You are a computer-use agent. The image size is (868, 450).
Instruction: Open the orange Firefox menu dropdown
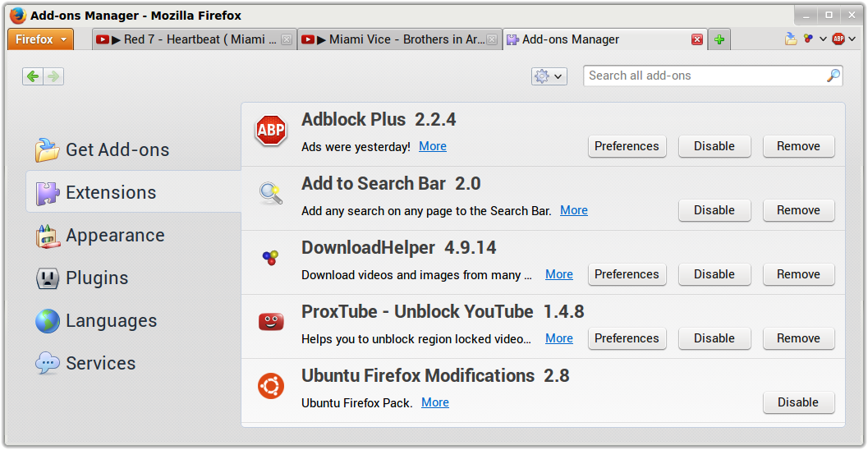tap(40, 39)
